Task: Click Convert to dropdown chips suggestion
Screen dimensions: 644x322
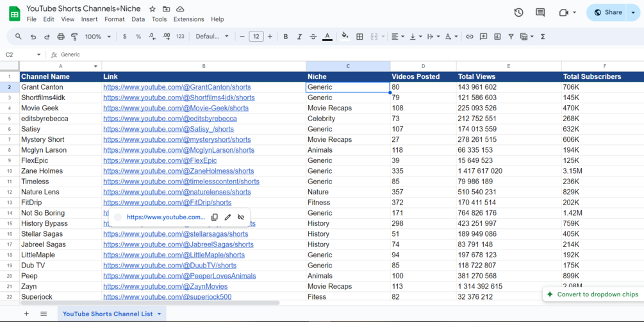Action: [593, 294]
